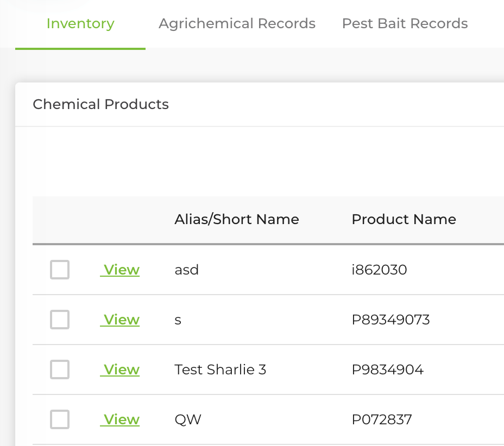Click the Chemical Products panel heading
Viewport: 504px width, 446px height.
(101, 104)
